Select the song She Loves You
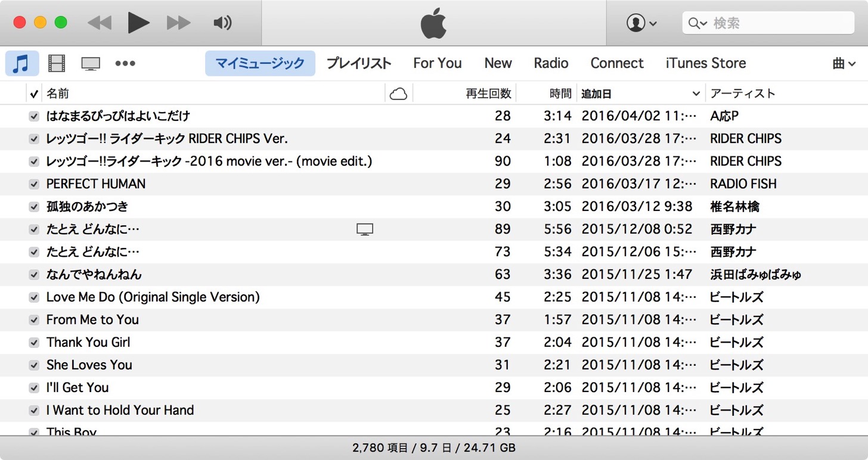 coord(89,365)
